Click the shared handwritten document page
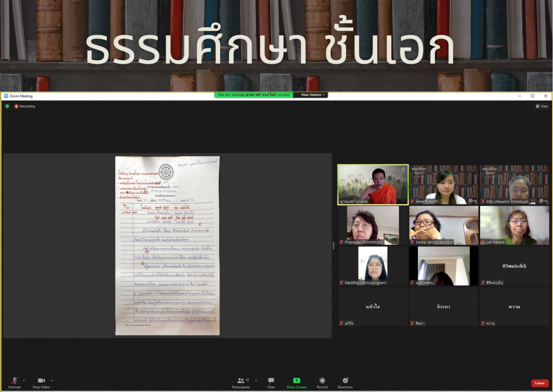Image resolution: width=553 pixels, height=392 pixels. click(167, 246)
